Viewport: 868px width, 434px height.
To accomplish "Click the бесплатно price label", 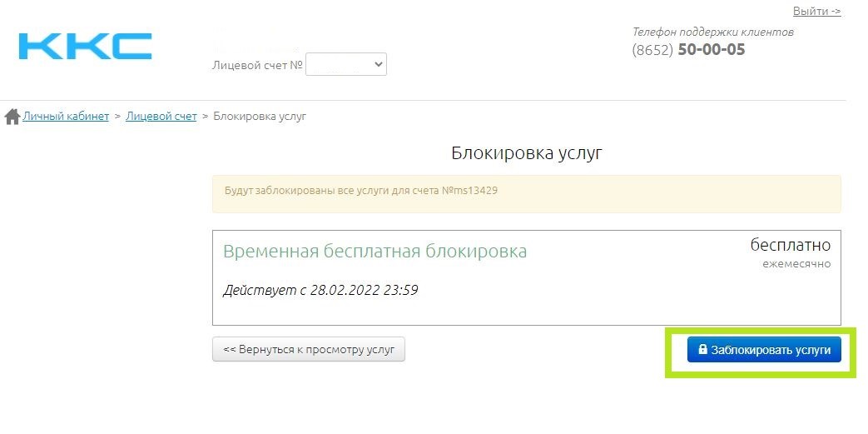I will pos(790,246).
